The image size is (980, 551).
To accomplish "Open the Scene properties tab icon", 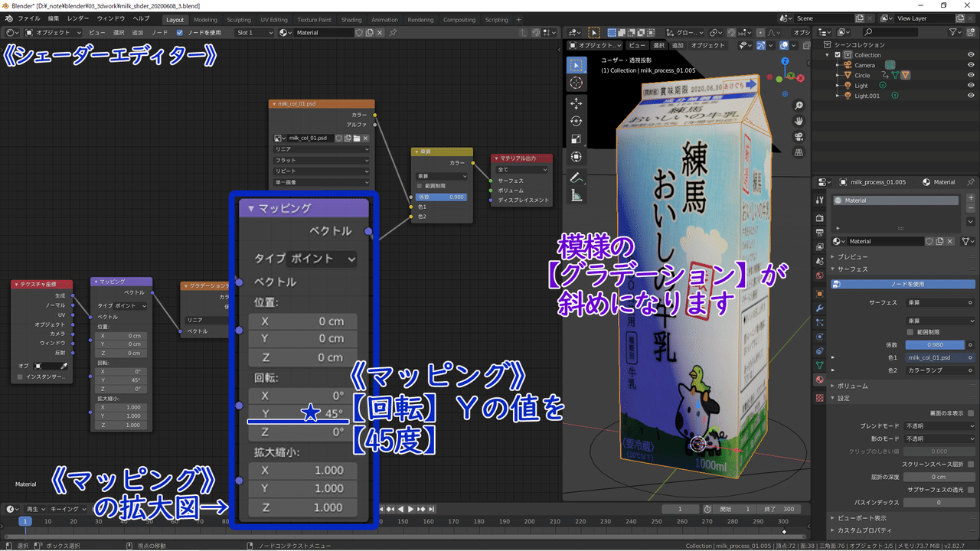I will point(820,261).
